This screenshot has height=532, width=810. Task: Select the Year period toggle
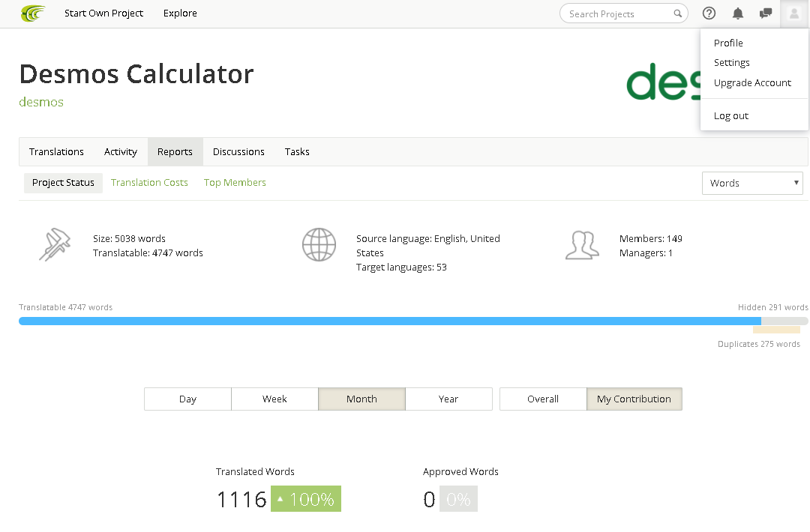[448, 399]
